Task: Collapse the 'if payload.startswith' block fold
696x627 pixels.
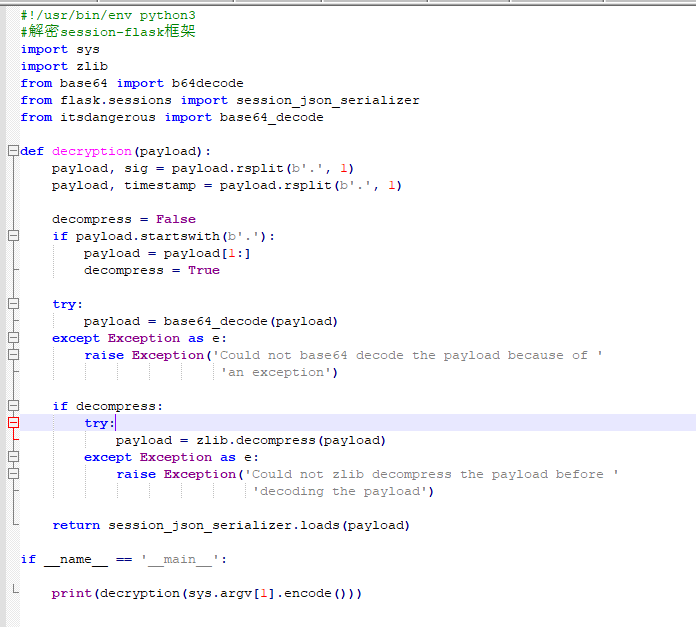Action: (13, 236)
